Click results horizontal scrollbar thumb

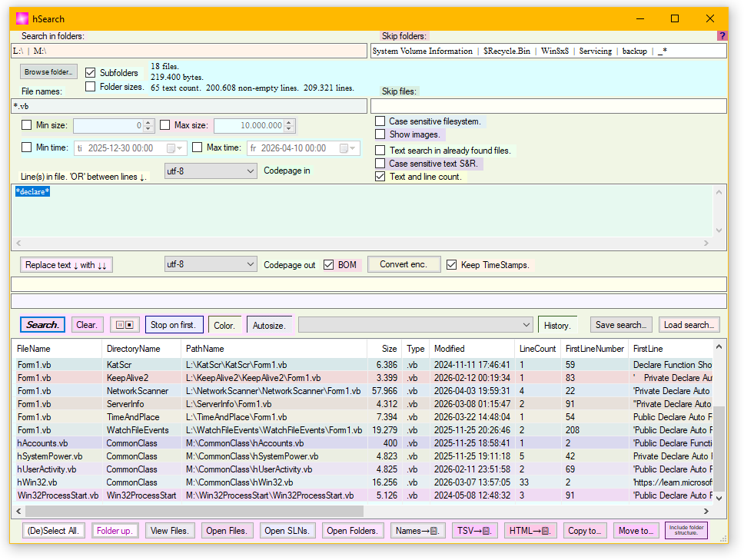tap(194, 511)
